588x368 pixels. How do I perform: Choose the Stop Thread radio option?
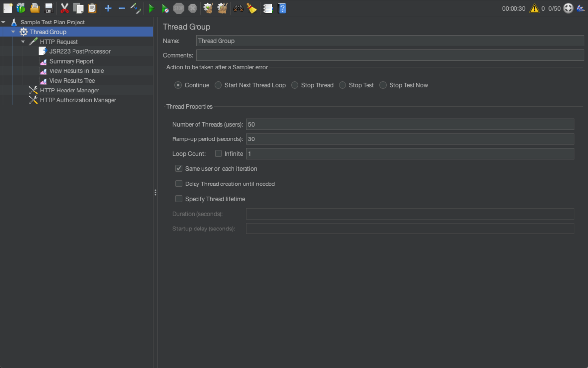click(294, 85)
